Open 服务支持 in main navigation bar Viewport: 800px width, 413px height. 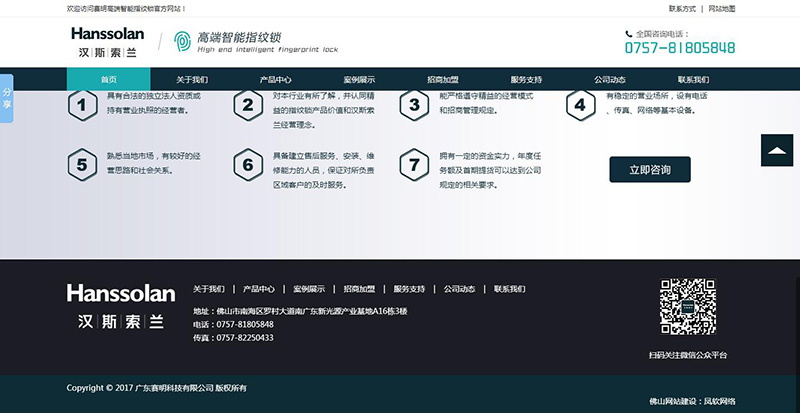526,80
